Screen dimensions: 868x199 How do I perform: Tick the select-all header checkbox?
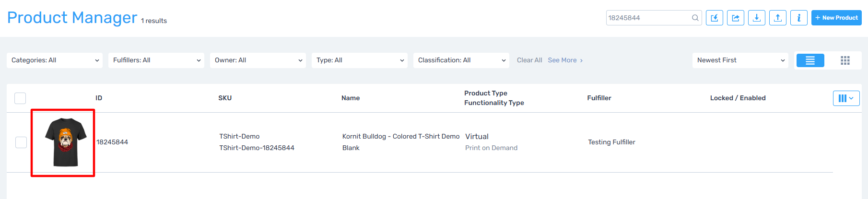pos(20,98)
